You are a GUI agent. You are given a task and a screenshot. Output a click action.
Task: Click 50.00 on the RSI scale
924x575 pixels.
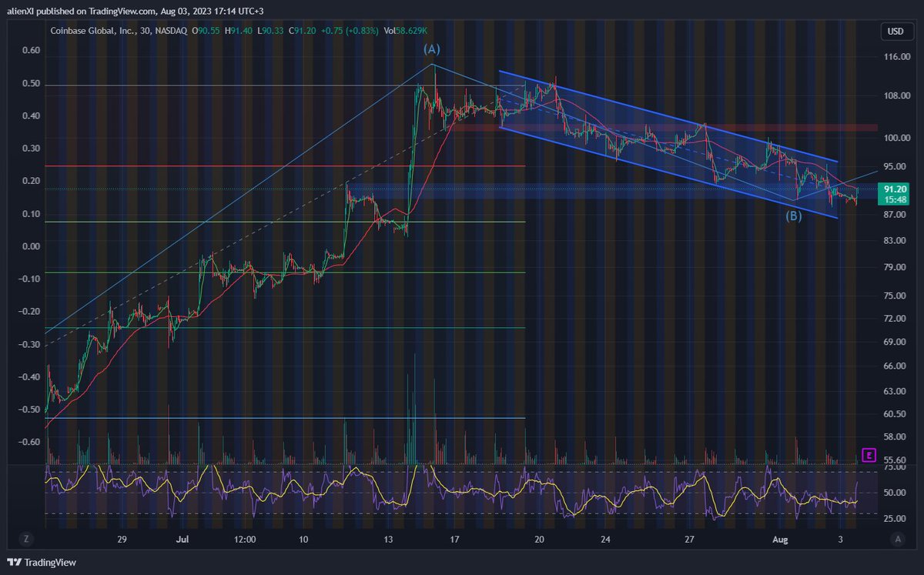click(x=895, y=493)
